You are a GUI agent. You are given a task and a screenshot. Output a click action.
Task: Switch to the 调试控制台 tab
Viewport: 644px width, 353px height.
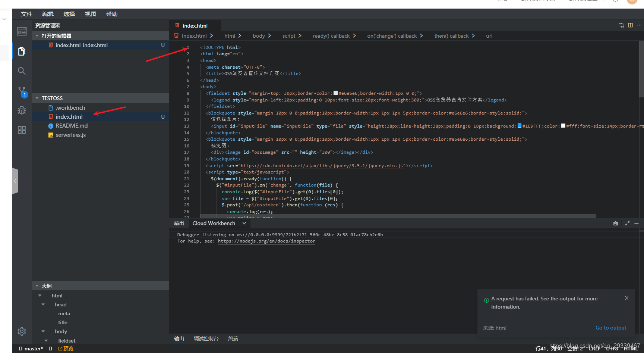[206, 338]
